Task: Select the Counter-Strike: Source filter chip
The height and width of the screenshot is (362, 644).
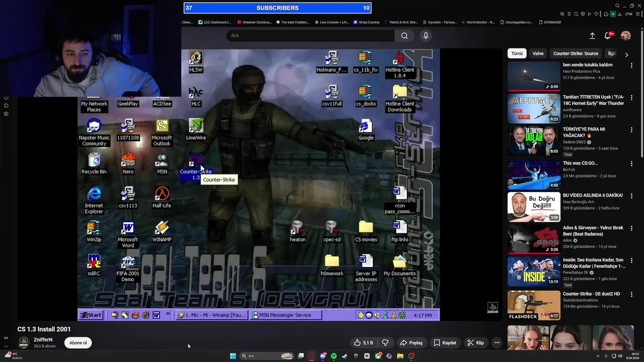Action: pos(576,53)
